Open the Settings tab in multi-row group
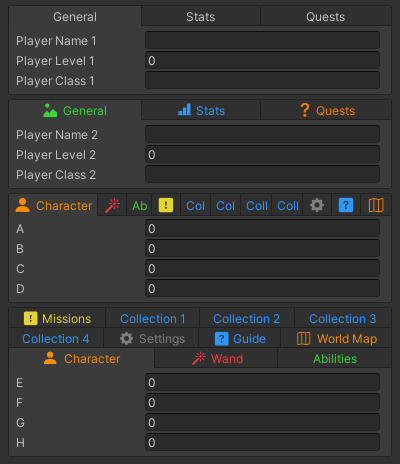This screenshot has width=400, height=464. pos(151,339)
